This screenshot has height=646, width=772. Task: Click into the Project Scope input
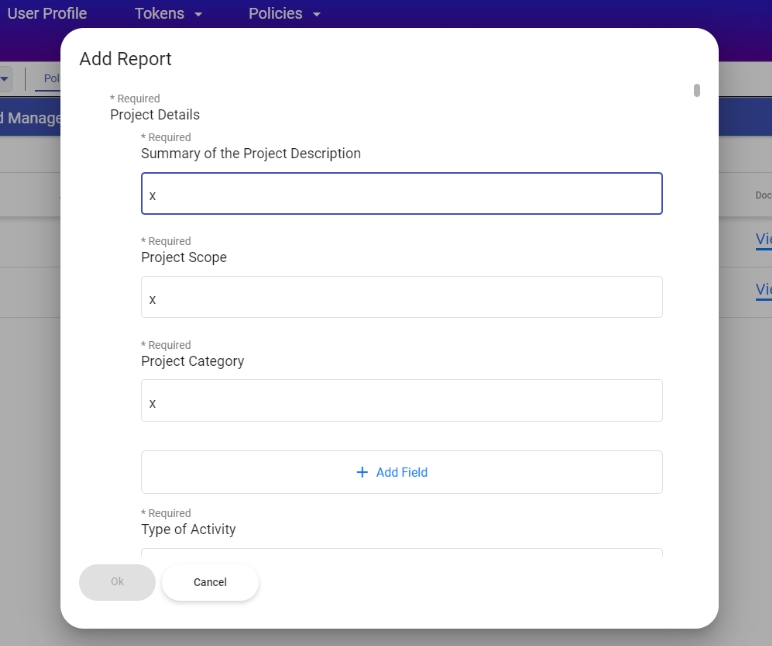point(401,298)
